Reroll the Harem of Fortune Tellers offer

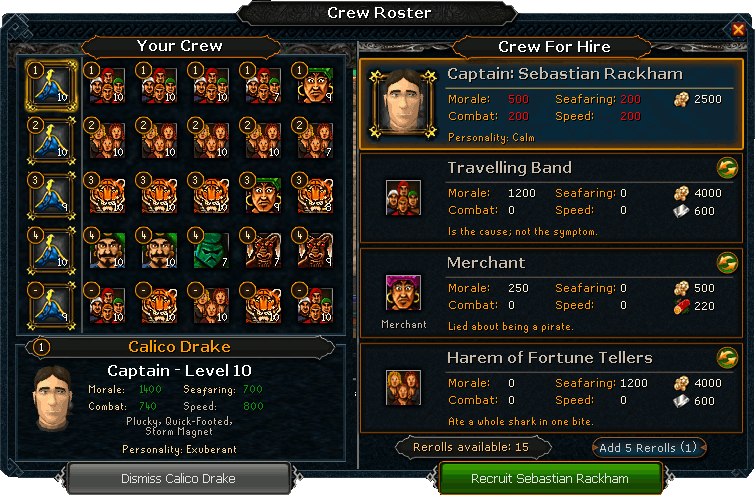point(727,358)
